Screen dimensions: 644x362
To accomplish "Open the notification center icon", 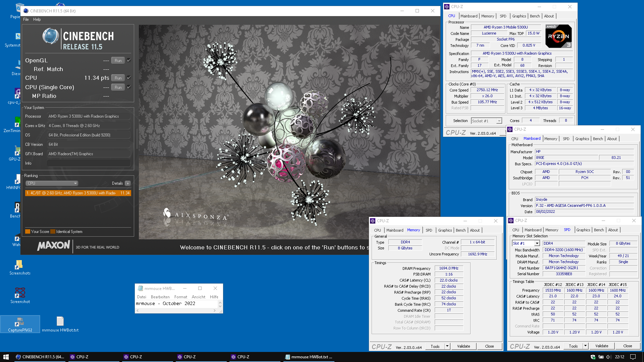I will [633, 357].
